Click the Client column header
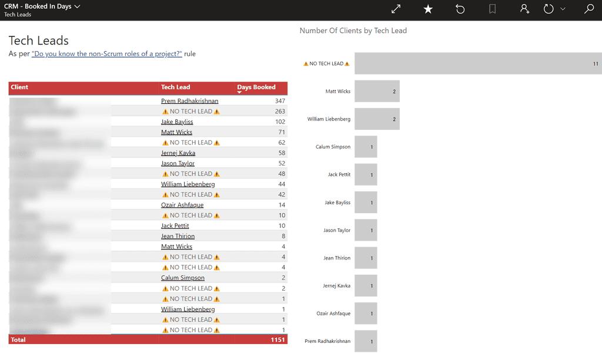This screenshot has width=602, height=364. 19,87
